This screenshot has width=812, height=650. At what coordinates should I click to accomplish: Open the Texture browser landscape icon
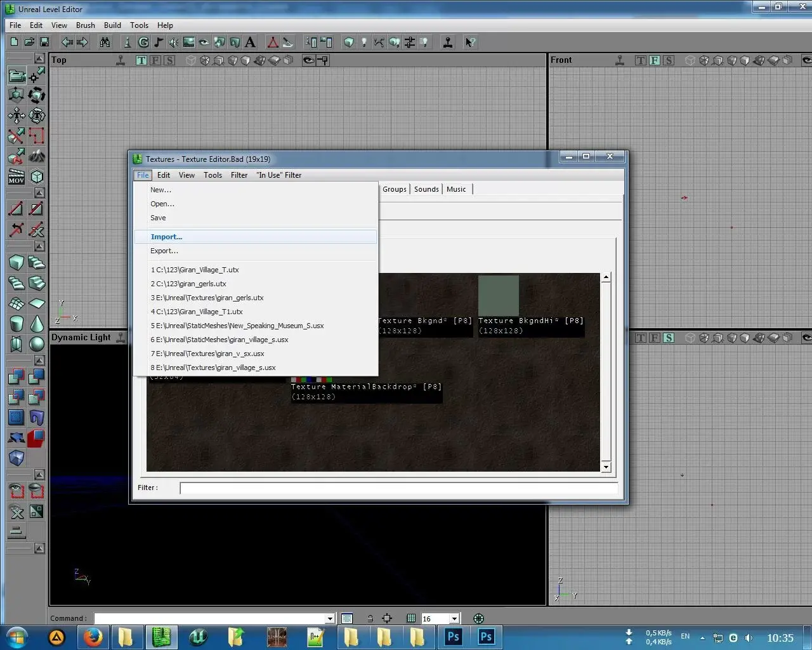click(189, 42)
